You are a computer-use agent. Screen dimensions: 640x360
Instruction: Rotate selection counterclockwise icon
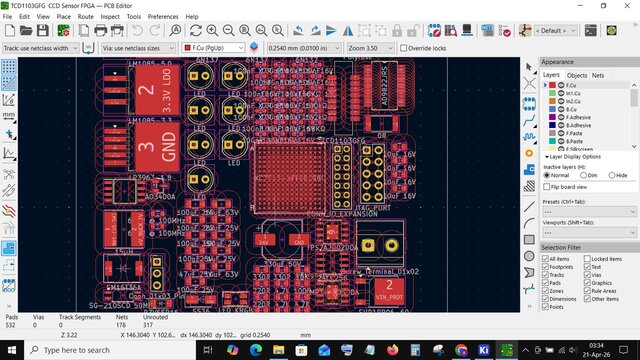[x=298, y=31]
